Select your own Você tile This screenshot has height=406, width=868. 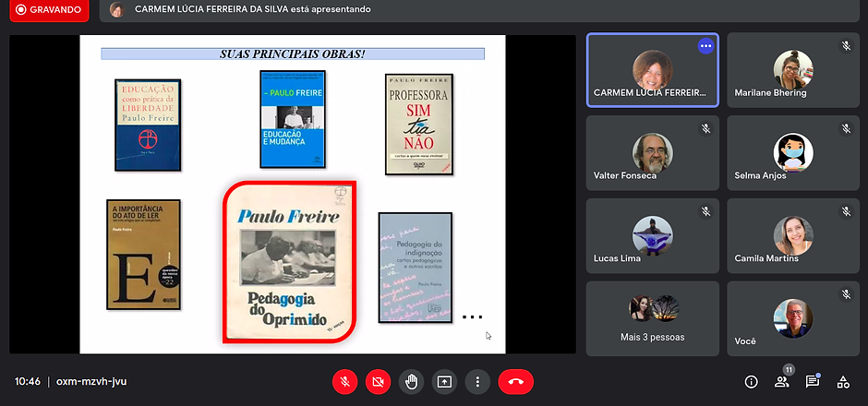792,318
